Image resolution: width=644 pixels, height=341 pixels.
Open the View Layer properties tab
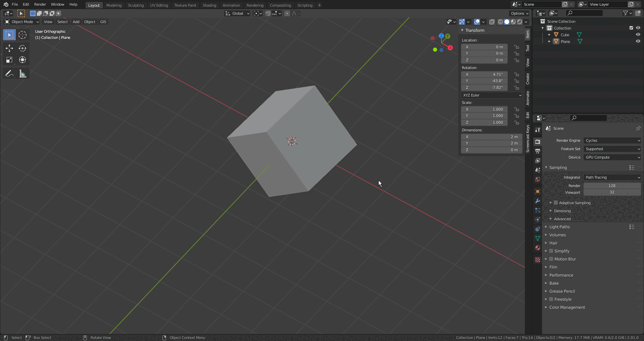pos(537,160)
